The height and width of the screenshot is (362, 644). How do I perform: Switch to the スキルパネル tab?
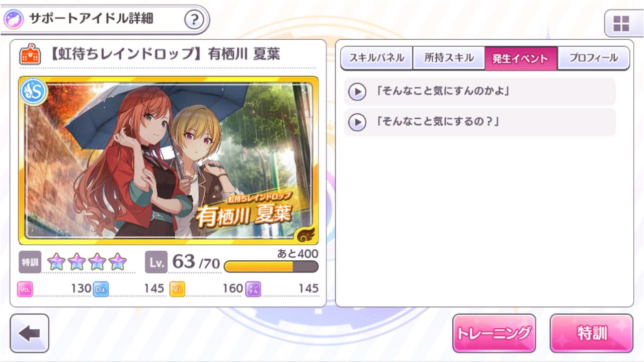377,58
